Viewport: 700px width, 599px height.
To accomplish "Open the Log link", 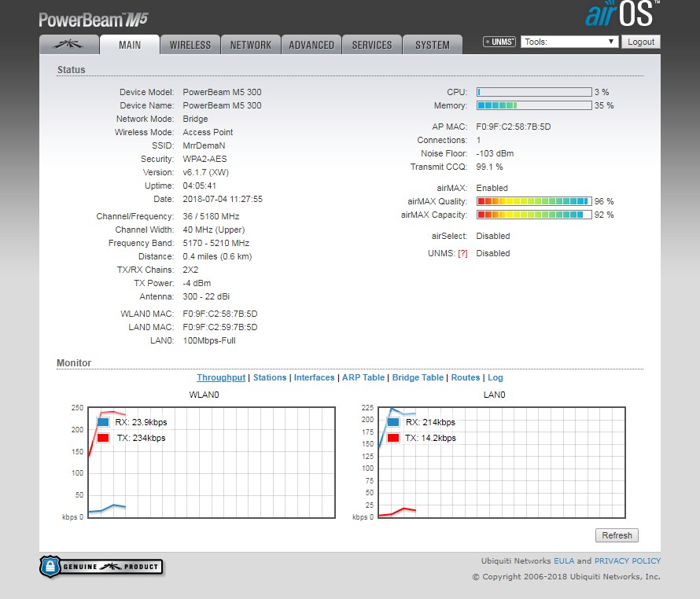I will (x=495, y=377).
